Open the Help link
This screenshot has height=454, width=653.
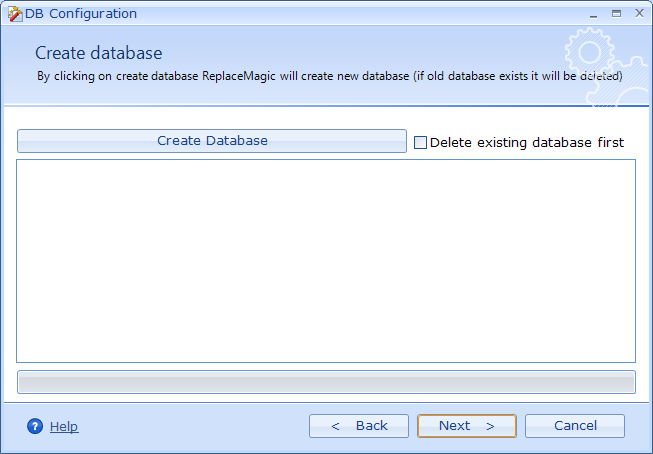coord(63,426)
